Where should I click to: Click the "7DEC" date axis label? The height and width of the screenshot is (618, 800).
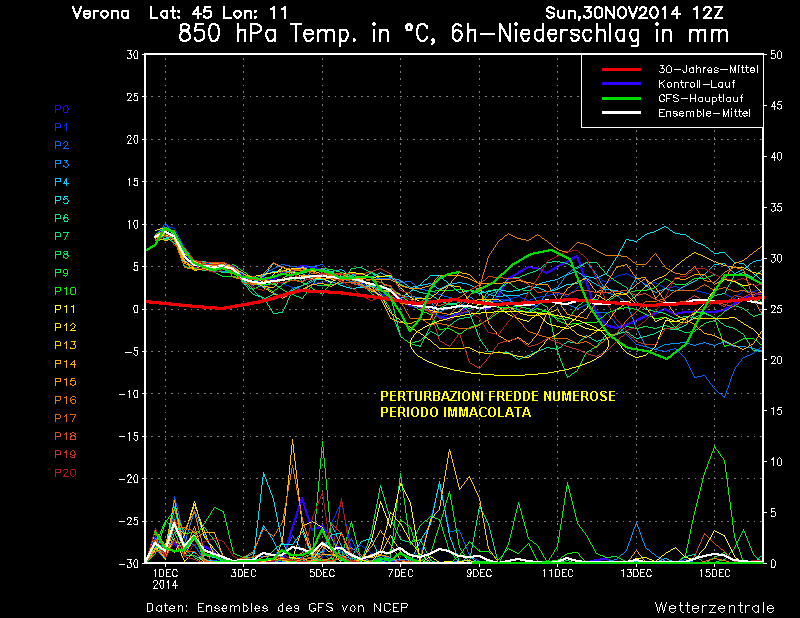401,573
